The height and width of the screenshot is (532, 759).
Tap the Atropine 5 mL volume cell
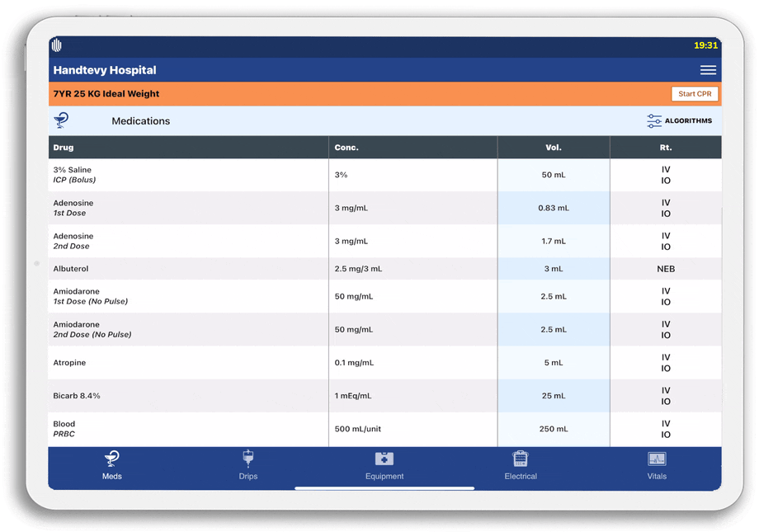[553, 363]
